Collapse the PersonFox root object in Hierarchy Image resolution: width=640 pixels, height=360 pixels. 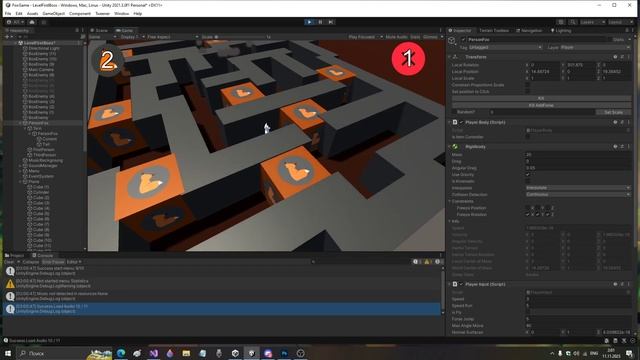(x=20, y=123)
